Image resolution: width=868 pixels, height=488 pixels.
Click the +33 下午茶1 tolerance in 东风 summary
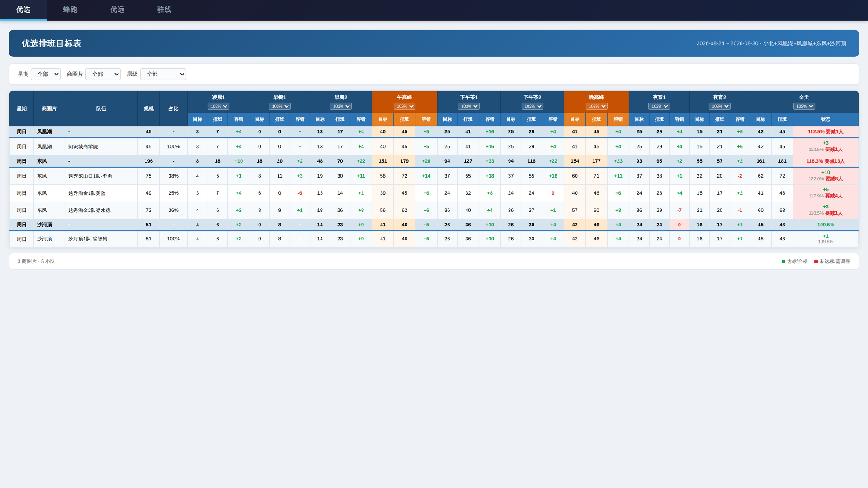click(490, 161)
